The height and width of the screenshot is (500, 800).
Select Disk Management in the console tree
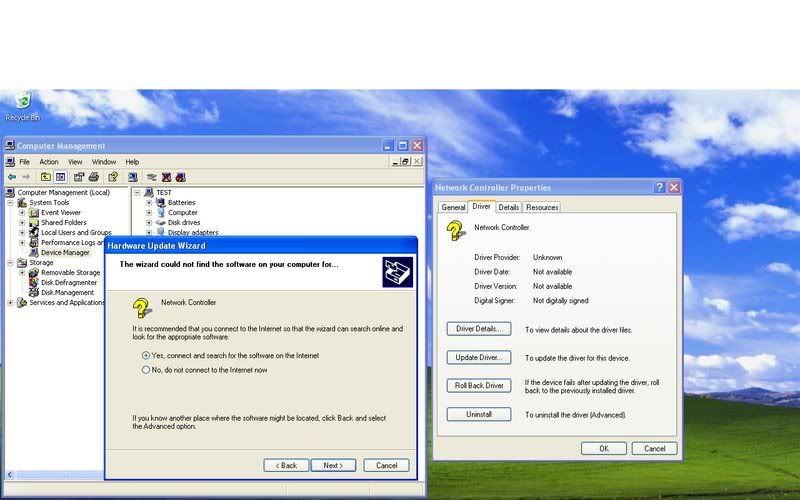(x=67, y=292)
